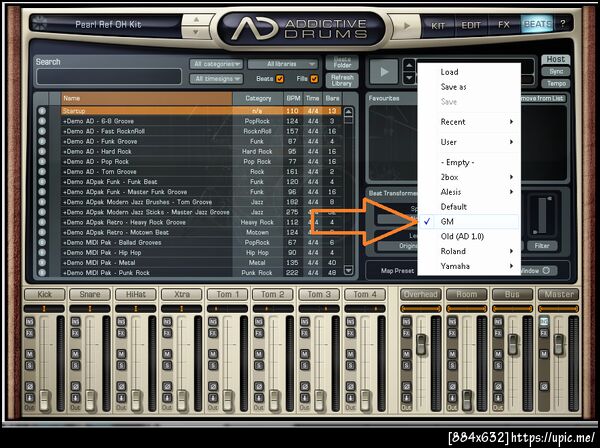The image size is (600, 448).
Task: Toggle the Master channel insert button
Action: tap(544, 322)
